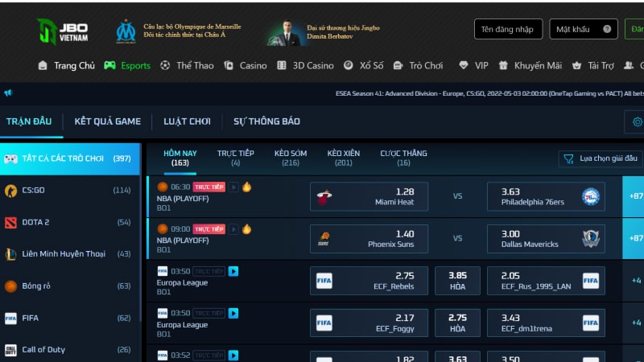This screenshot has height=362, width=644.
Task: Open the Khuyến Mãi promotions menu
Action: pos(530,66)
